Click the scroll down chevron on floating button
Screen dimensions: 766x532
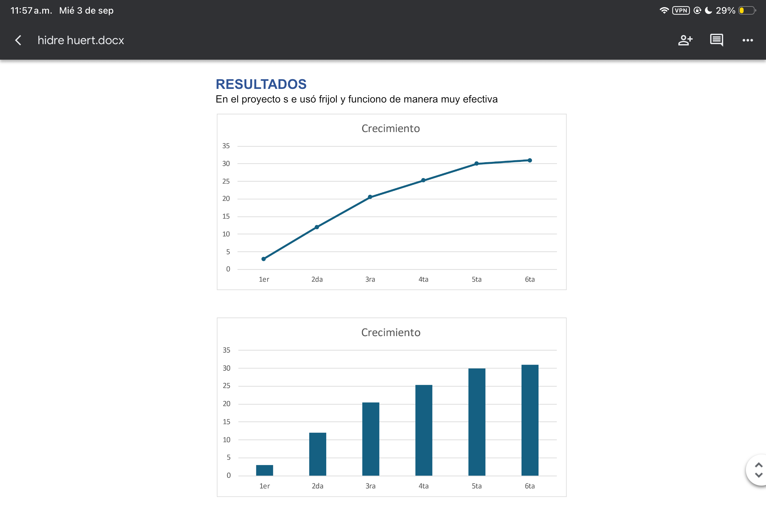tap(758, 475)
